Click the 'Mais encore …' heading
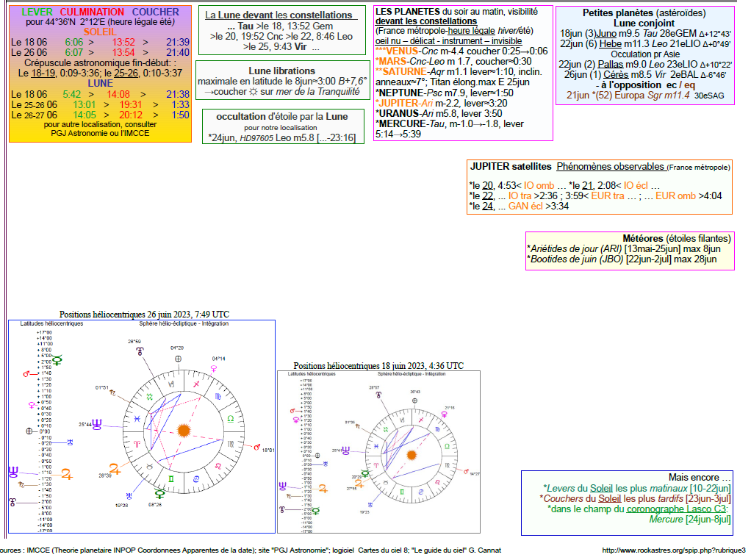751x560 pixels. pos(700,478)
